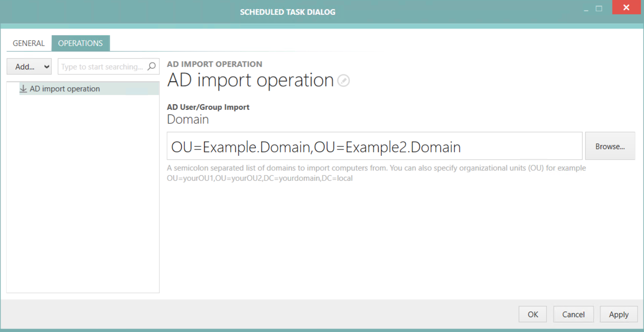Expand the Add... menu using its chevron arrow

[47, 67]
